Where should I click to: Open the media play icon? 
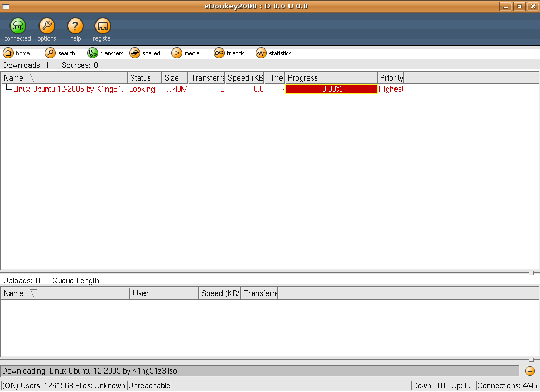pyautogui.click(x=177, y=53)
